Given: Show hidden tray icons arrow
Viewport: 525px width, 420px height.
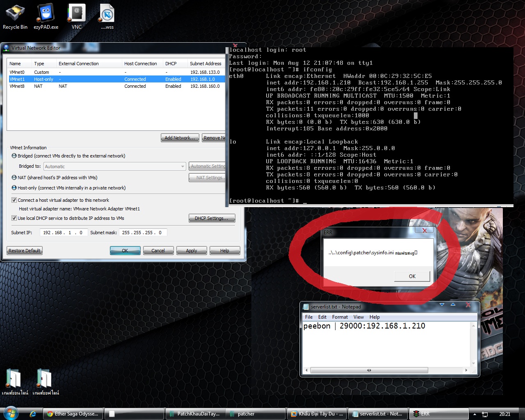Looking at the screenshot, I should [x=475, y=414].
